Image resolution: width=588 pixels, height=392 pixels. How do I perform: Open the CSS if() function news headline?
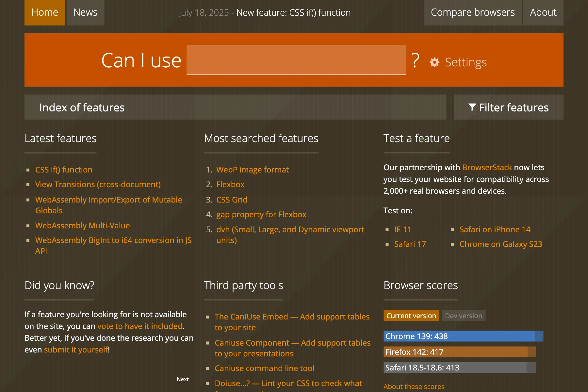[x=293, y=12]
